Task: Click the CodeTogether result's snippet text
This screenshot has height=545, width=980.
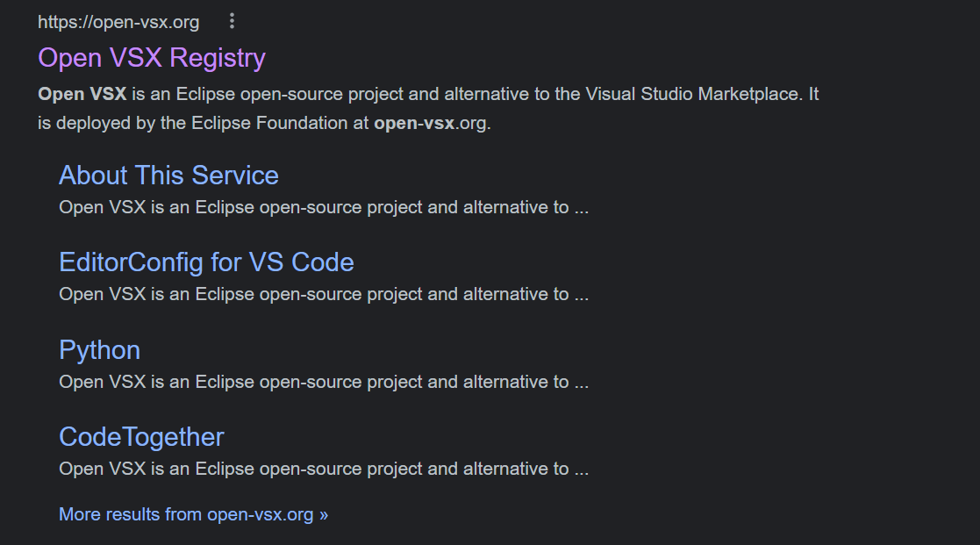Action: point(323,469)
